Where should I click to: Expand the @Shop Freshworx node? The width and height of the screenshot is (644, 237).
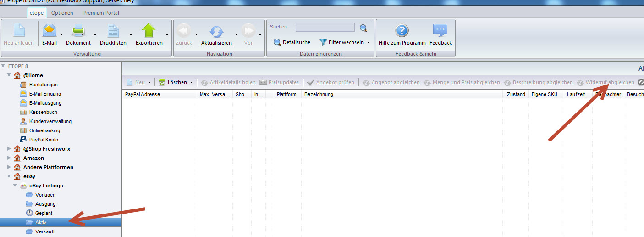coord(9,149)
